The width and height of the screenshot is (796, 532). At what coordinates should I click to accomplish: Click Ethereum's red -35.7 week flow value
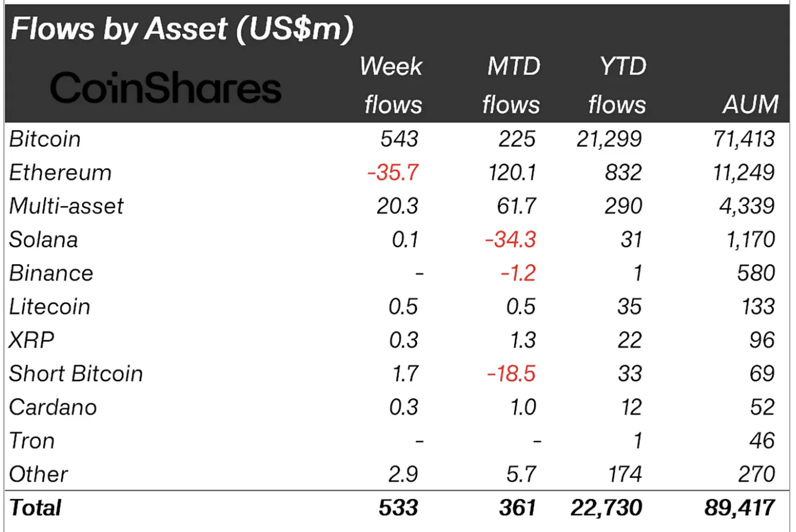click(x=393, y=173)
